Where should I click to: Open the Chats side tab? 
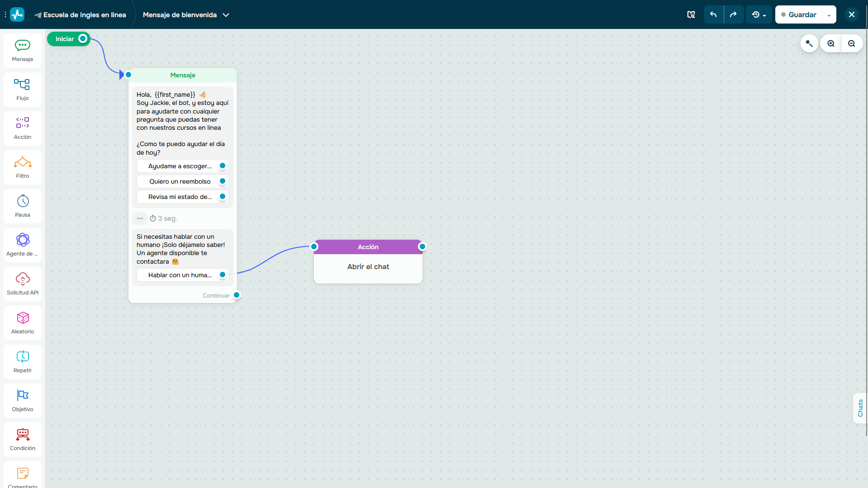pyautogui.click(x=860, y=408)
